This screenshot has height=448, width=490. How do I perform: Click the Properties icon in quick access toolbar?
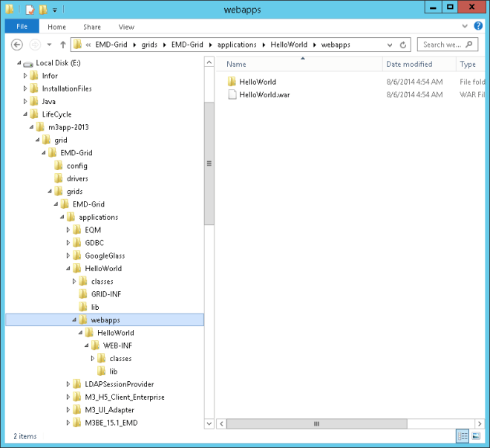point(30,10)
